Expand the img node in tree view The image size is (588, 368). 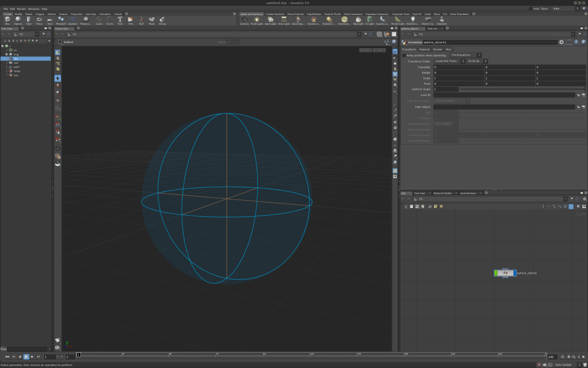tap(6, 55)
